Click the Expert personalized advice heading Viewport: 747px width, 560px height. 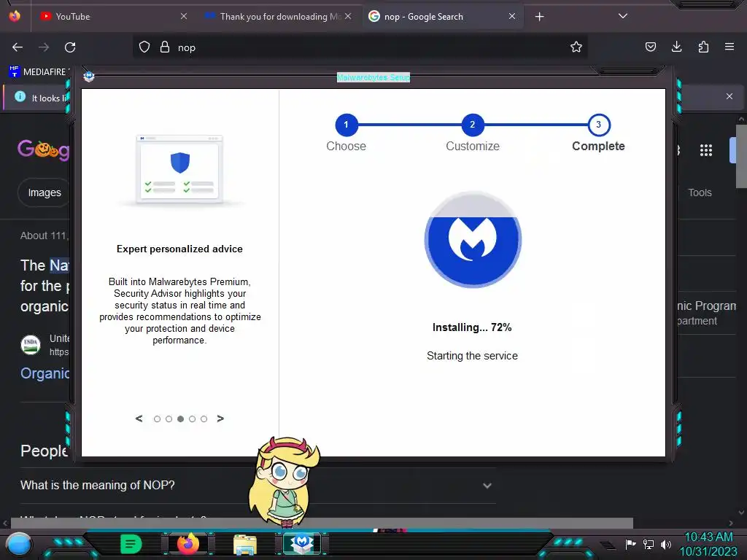point(179,249)
